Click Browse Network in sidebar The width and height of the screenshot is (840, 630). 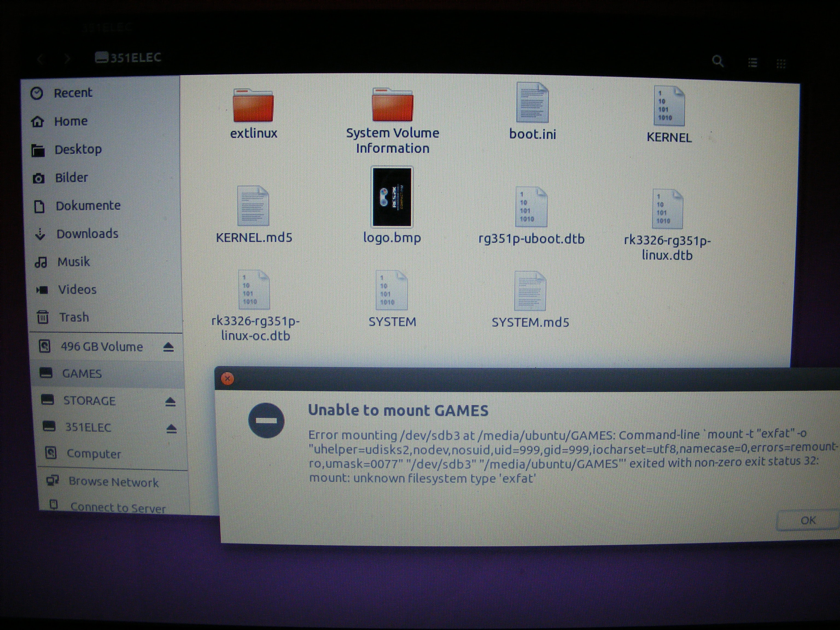click(113, 482)
